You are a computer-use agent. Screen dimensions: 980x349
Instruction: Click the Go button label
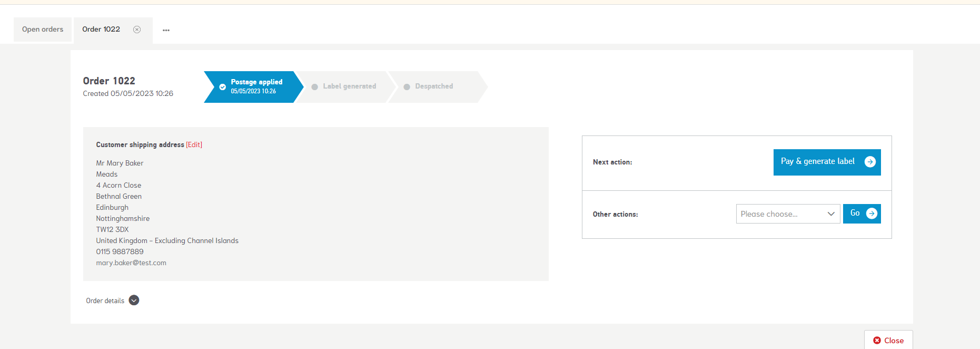pyautogui.click(x=855, y=214)
